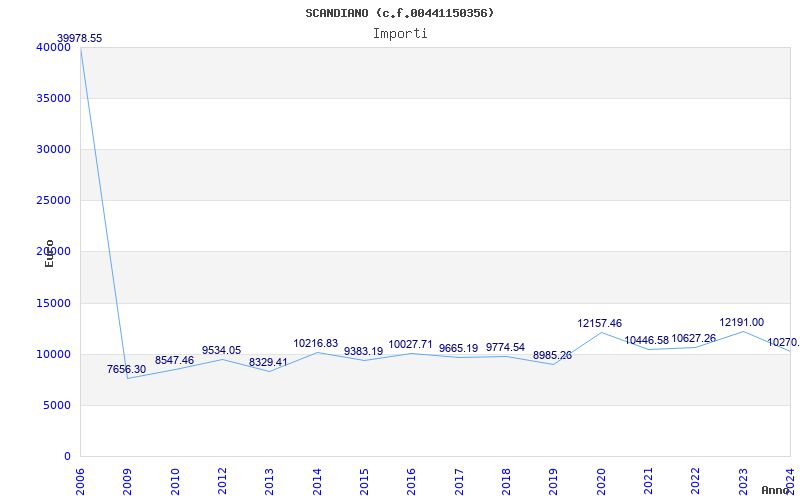Click the 15000 y-axis tick label
Image resolution: width=800 pixels, height=500 pixels.
tap(54, 304)
